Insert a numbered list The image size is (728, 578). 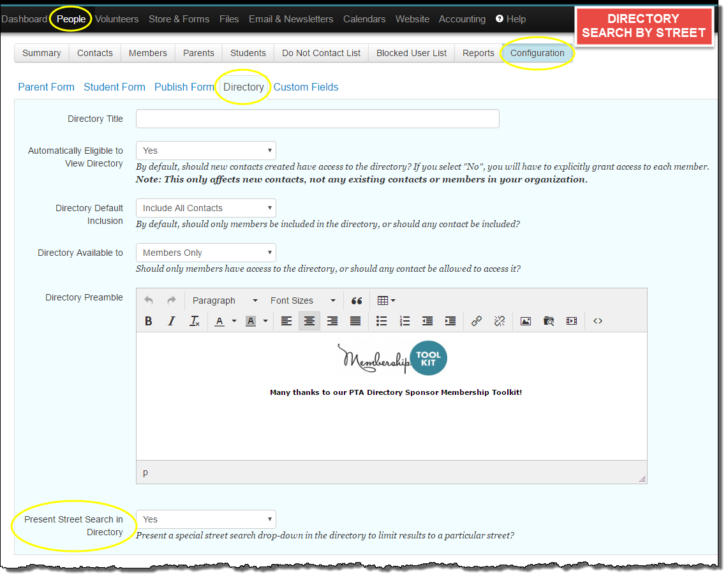405,321
